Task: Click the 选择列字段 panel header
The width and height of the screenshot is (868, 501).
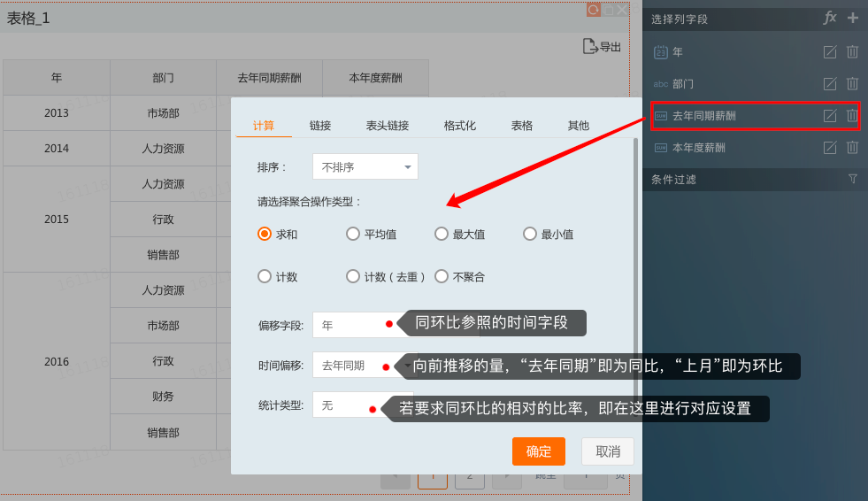Action: 680,19
